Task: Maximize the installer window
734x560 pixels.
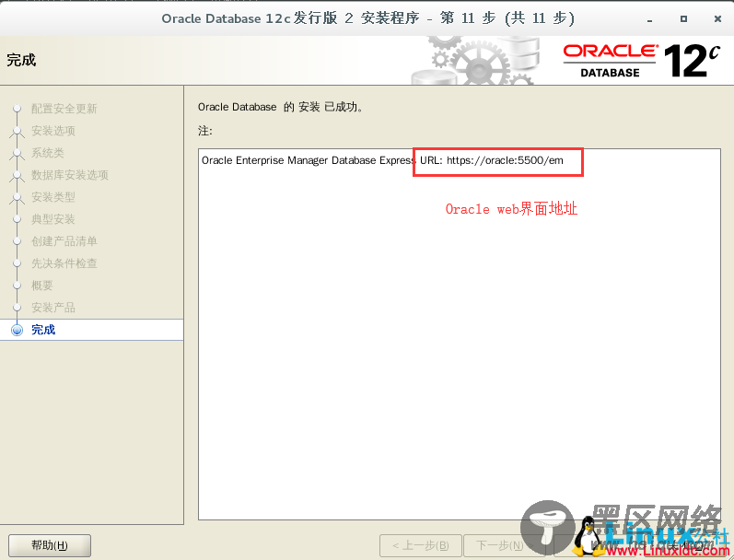Action: point(683,19)
